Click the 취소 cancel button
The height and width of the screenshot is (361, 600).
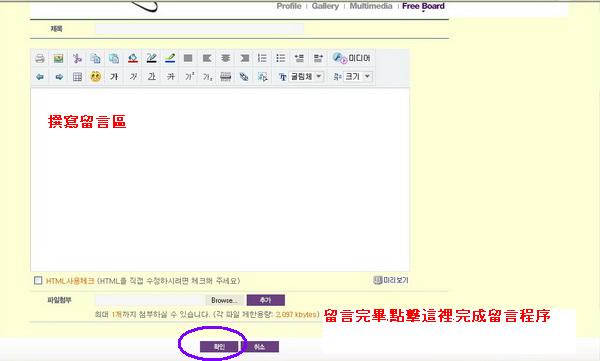[x=259, y=347]
